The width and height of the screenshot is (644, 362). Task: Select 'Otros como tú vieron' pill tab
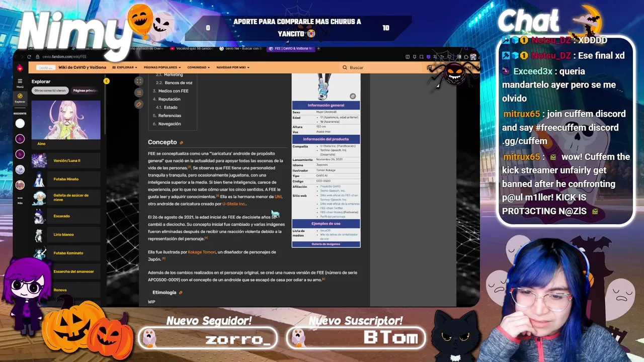[50, 90]
